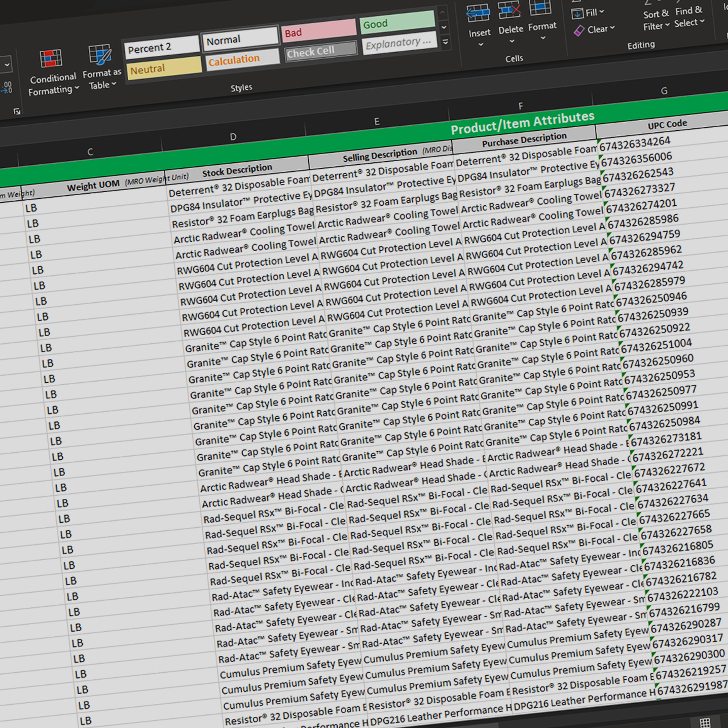This screenshot has height=728, width=728.
Task: Open the Delete dropdown arrow
Action: click(x=512, y=41)
